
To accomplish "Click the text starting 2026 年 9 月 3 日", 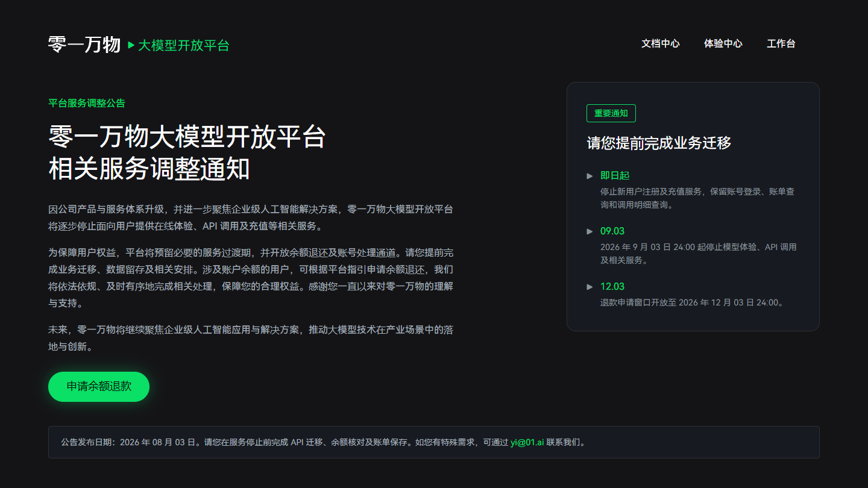I will (699, 254).
